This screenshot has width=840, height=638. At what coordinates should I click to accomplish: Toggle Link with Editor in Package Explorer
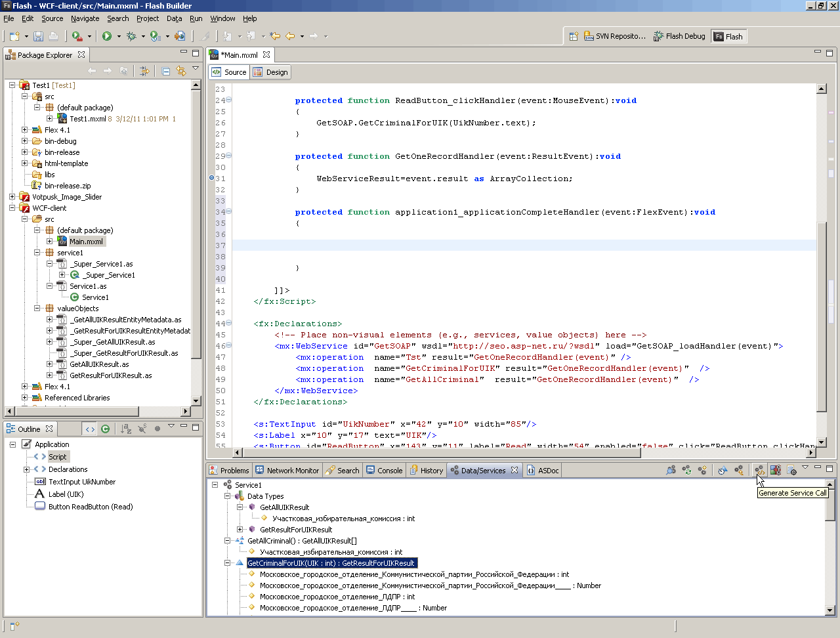[x=180, y=71]
